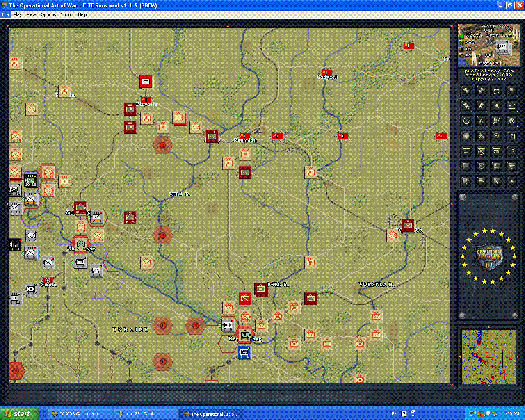Click the crossed-out airplane button
The height and width of the screenshot is (420, 525).
466,151
